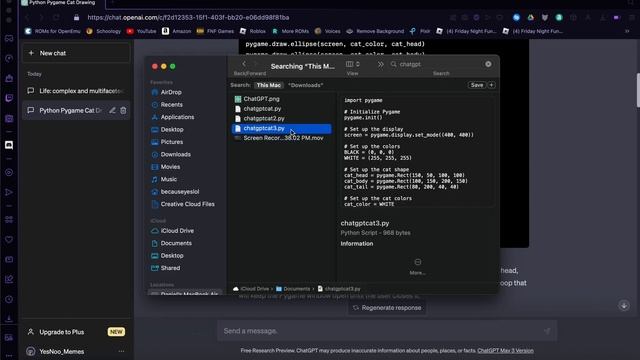Open the Discord panel in browser sidebar
640x360 pixels.
click(9, 145)
